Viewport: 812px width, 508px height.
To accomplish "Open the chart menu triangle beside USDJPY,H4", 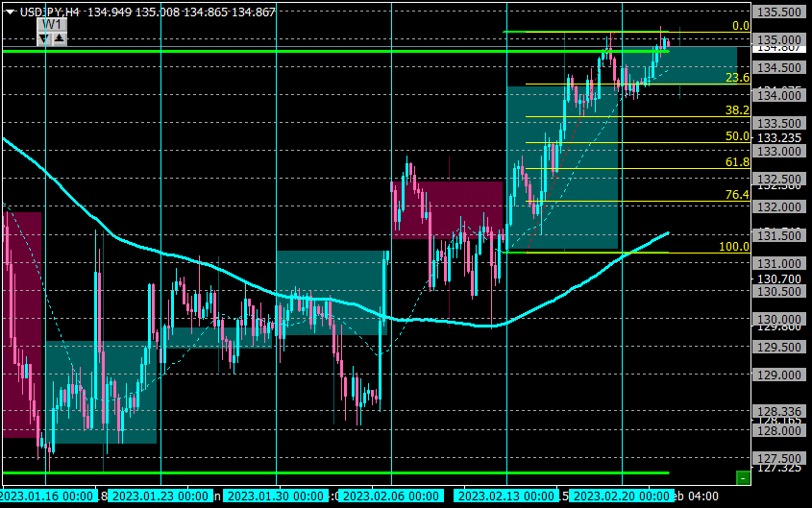I will point(10,12).
